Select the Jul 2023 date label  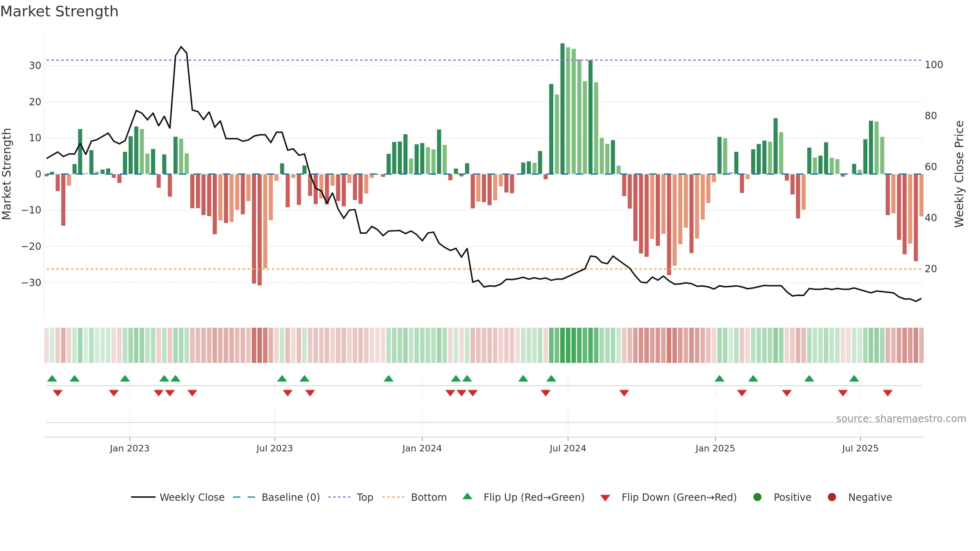[274, 449]
